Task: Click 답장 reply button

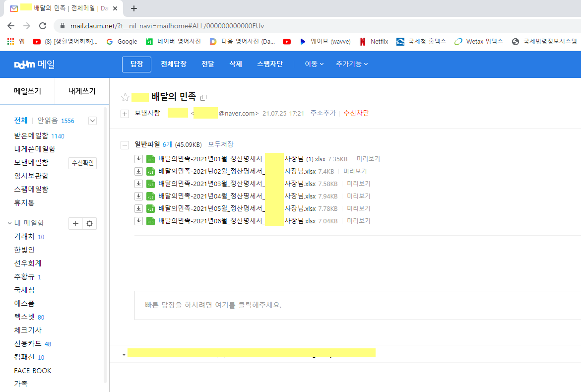Action: 136,64
